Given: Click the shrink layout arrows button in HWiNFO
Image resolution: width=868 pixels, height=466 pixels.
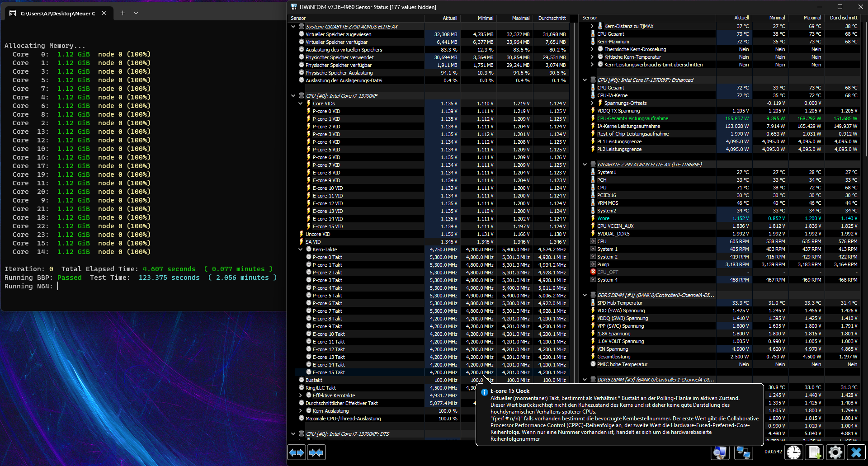Looking at the screenshot, I should pyautogui.click(x=316, y=452).
